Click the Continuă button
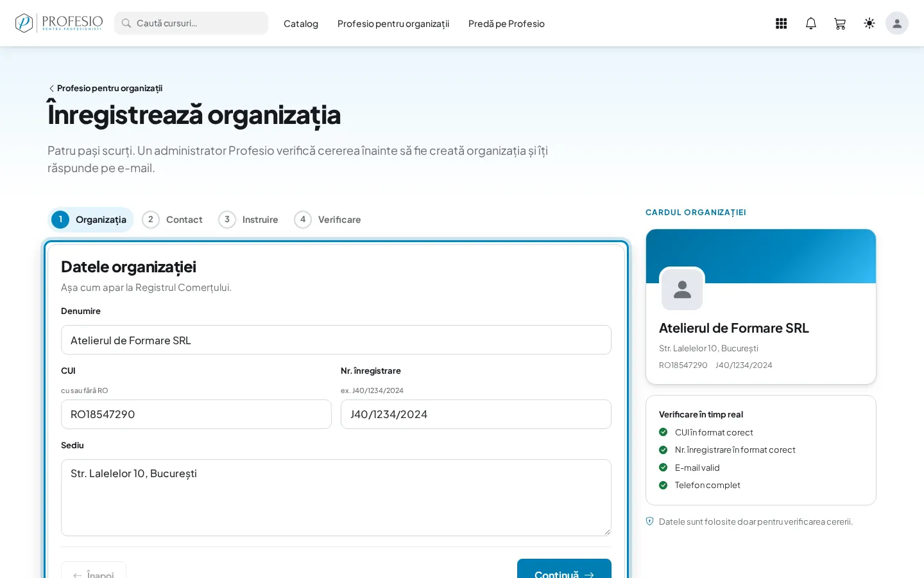This screenshot has height=578, width=924. point(564,568)
